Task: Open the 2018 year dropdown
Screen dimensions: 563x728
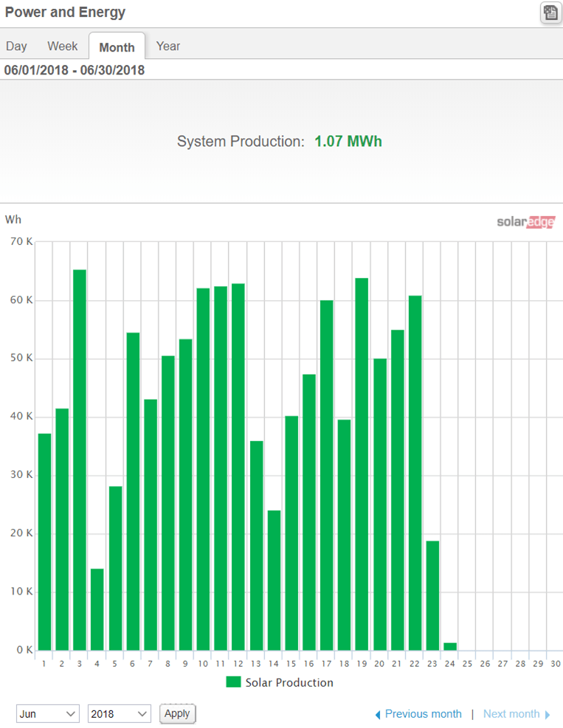Action: click(x=119, y=714)
